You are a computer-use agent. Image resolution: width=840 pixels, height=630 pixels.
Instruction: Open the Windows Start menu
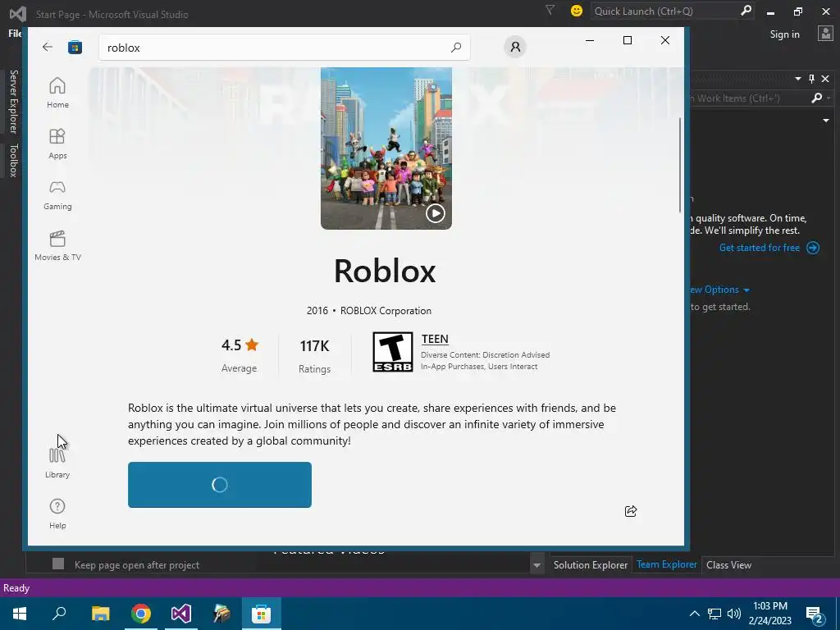[20, 614]
